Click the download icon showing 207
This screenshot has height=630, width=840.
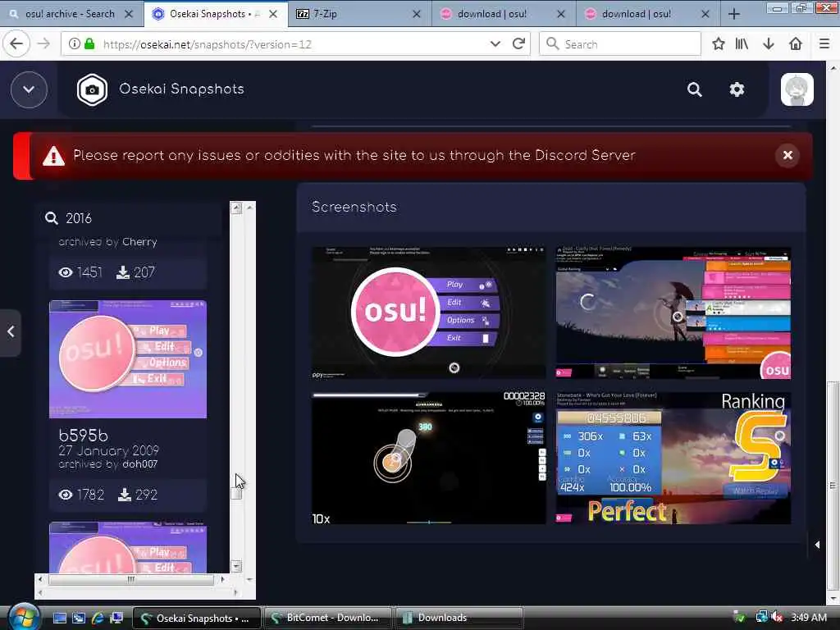(x=123, y=272)
